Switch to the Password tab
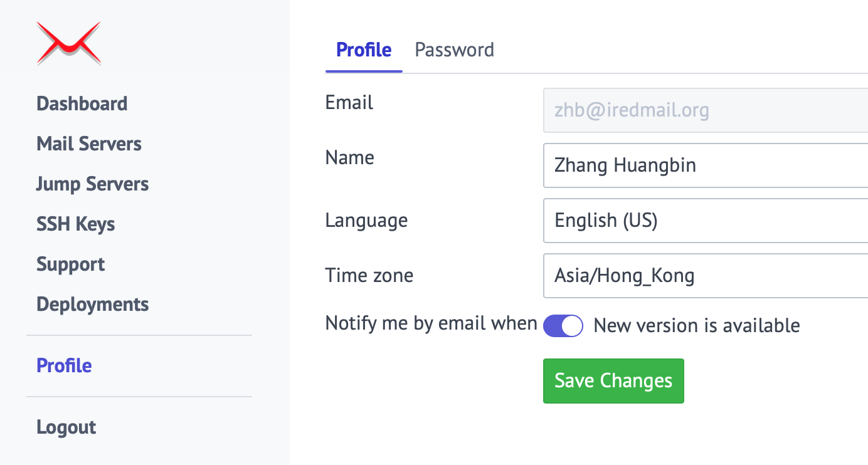The image size is (868, 465). tap(455, 50)
